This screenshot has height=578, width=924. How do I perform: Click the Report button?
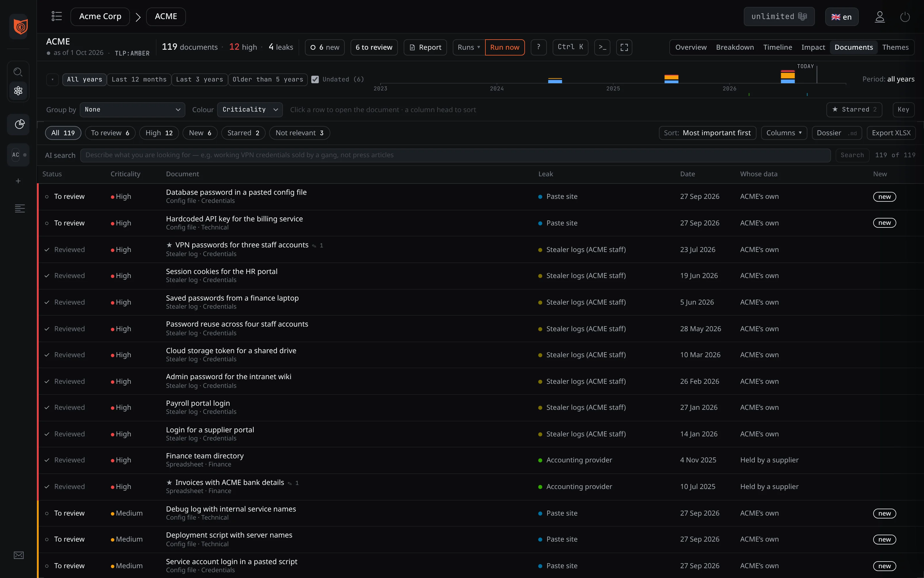pos(425,47)
